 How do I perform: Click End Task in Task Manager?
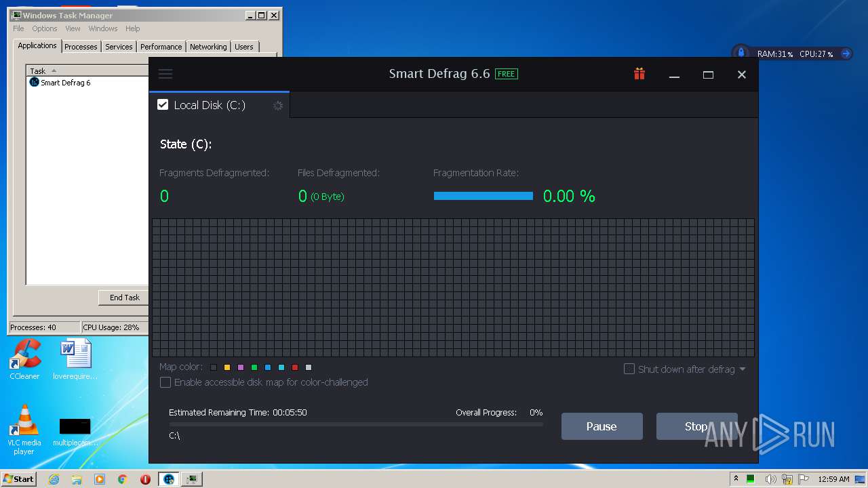click(125, 297)
